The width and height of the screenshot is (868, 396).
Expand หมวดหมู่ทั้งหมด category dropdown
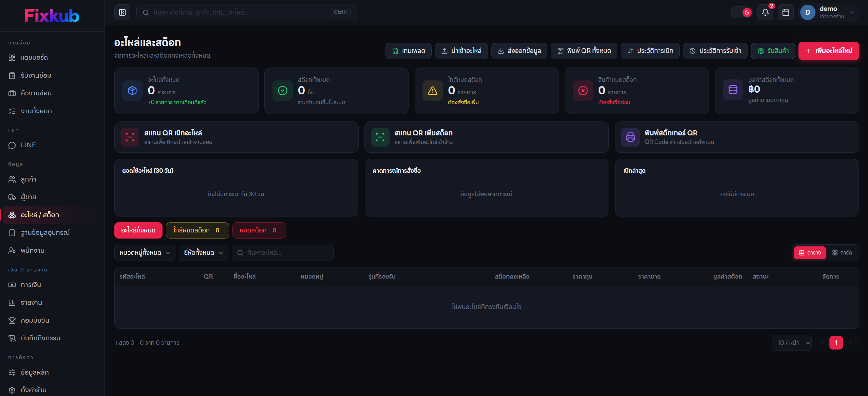[x=145, y=253]
